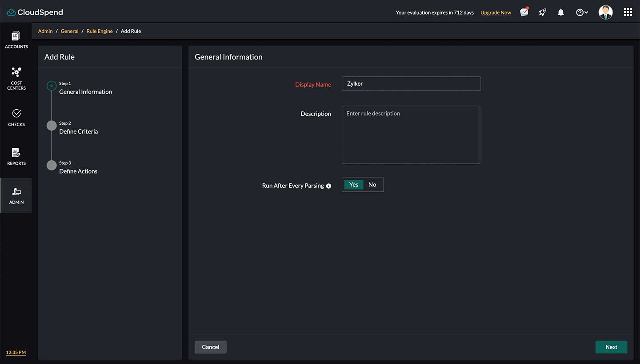Open notifications via the bell icon
Screen dimensions: 640x364
tap(560, 12)
